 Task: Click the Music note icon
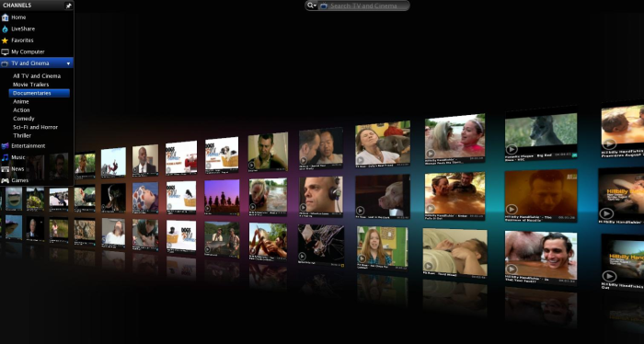tap(5, 157)
